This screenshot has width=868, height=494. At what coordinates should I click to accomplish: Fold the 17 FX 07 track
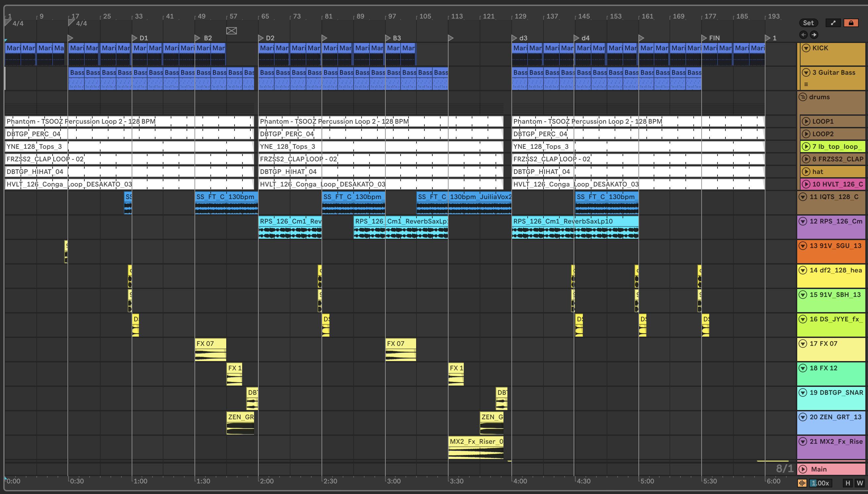pos(803,344)
